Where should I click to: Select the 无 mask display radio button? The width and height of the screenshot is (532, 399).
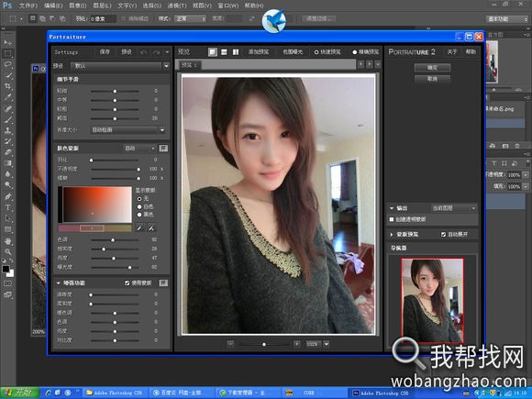click(139, 199)
